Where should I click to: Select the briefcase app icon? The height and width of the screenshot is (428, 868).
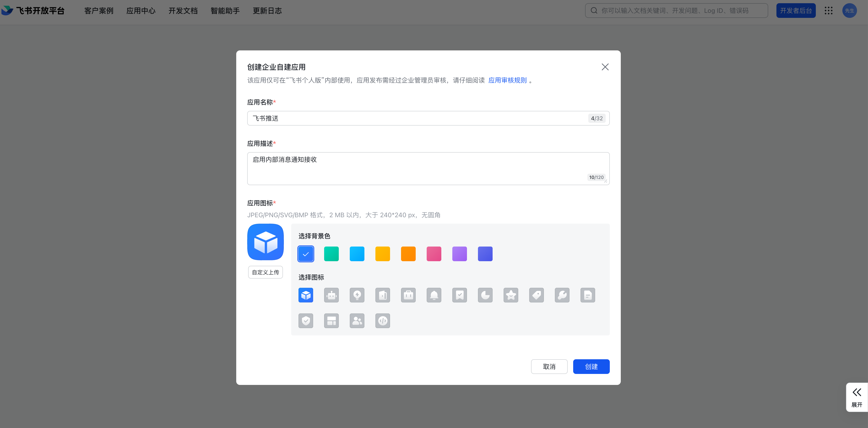point(408,295)
